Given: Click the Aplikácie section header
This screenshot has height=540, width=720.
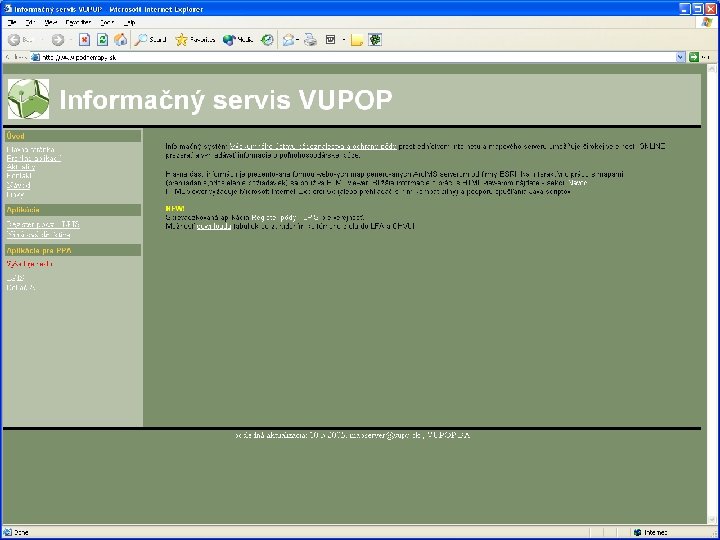Looking at the screenshot, I should click(73, 210).
